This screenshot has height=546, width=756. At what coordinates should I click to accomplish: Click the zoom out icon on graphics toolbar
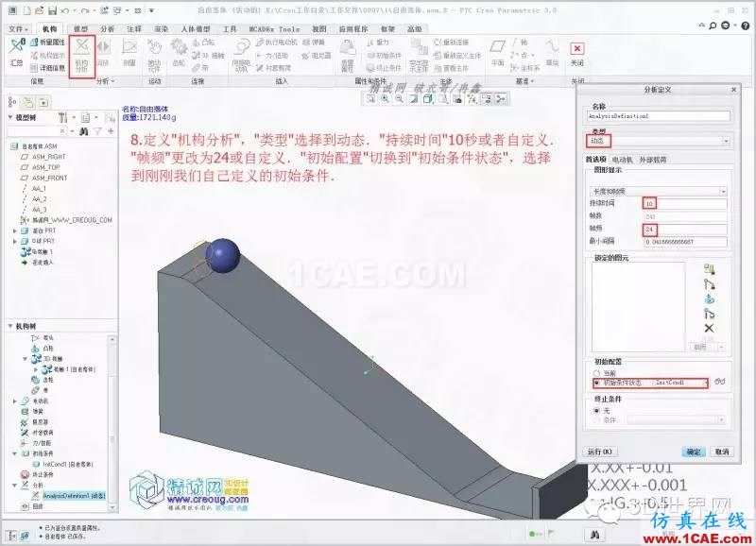point(399,99)
